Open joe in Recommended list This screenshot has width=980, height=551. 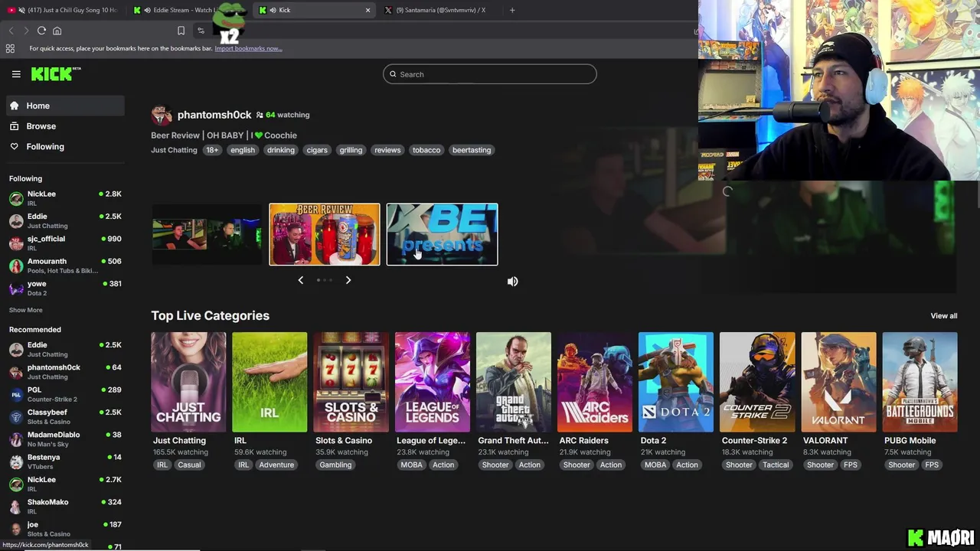tap(65, 529)
